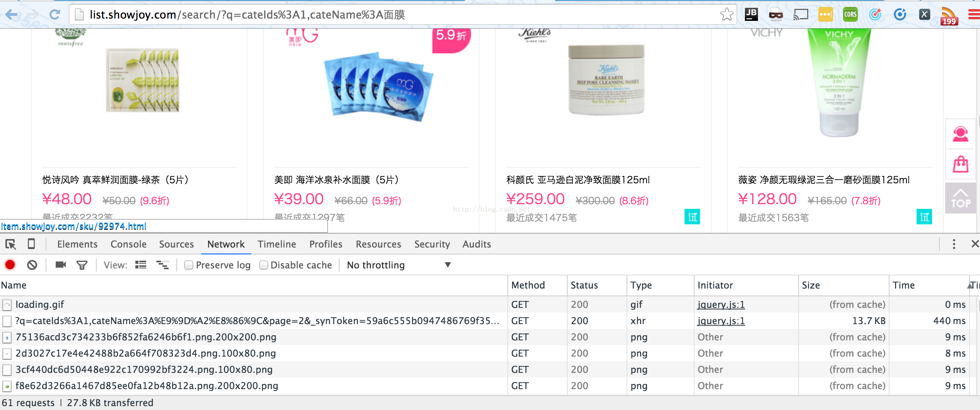This screenshot has height=410, width=980.
Task: Click the TOP back-to-top button
Action: [x=961, y=198]
